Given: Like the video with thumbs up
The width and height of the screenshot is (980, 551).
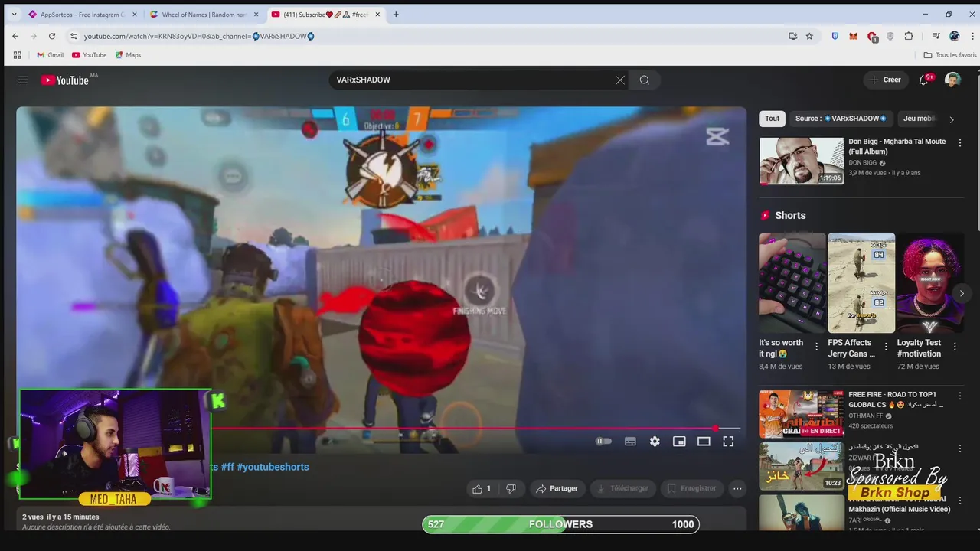Looking at the screenshot, I should (x=482, y=488).
